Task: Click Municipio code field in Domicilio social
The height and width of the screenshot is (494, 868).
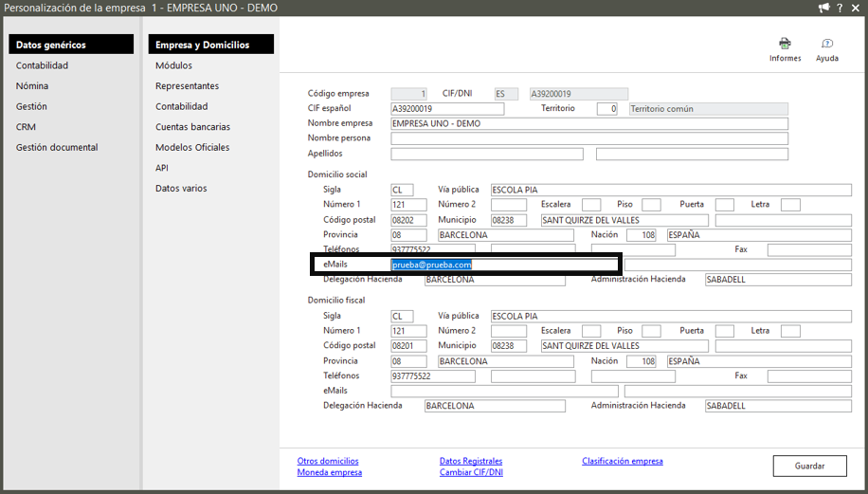Action: click(509, 220)
